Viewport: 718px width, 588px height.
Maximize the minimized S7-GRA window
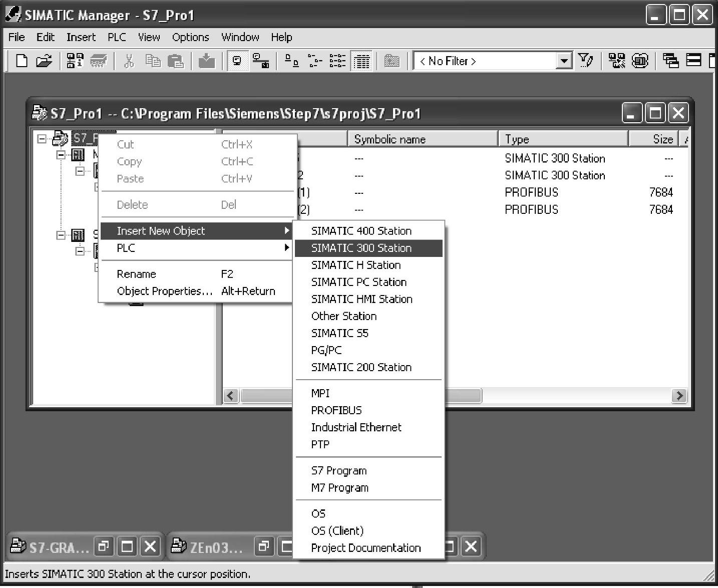[127, 546]
